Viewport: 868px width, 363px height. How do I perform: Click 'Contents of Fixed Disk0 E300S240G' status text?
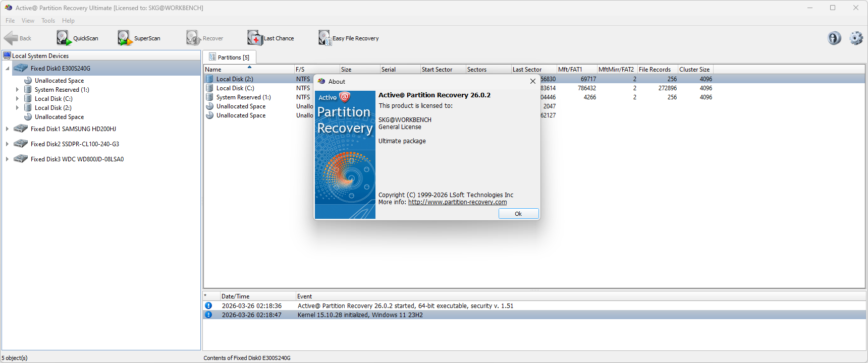[247, 358]
